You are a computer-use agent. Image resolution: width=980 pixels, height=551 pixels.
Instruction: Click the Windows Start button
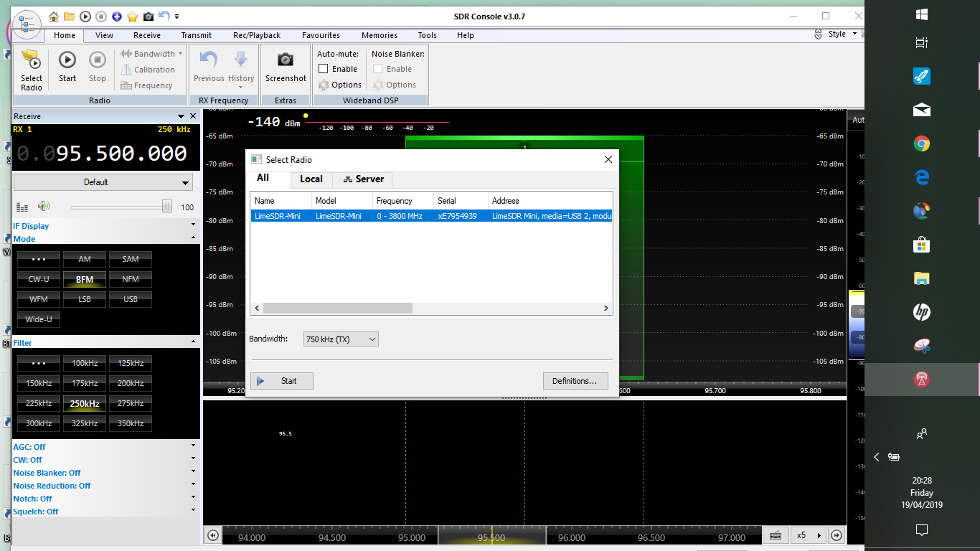922,14
